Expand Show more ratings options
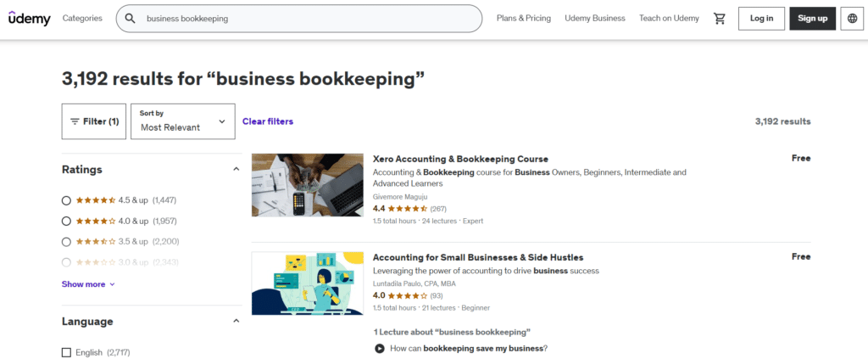 (88, 284)
